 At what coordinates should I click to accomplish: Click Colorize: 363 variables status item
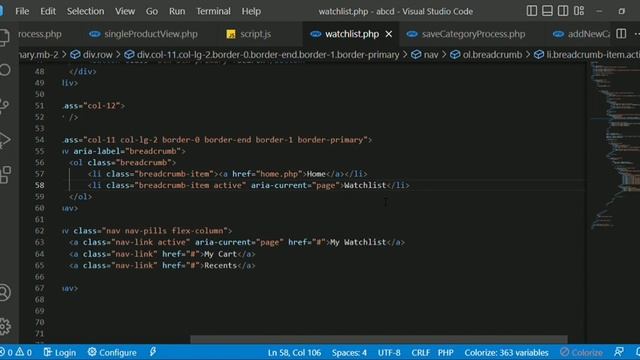[507, 352]
